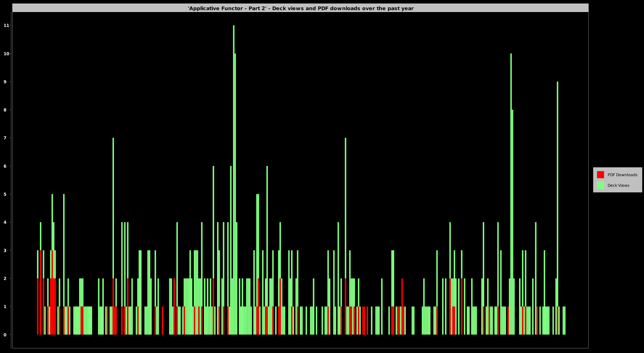Click the y-axis label 1
The image size is (644, 353).
[x=5, y=307]
